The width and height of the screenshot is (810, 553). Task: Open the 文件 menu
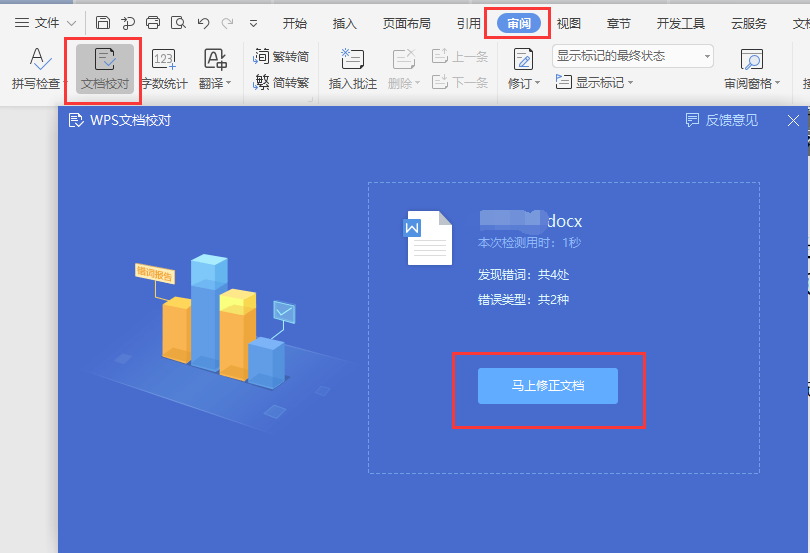point(38,23)
